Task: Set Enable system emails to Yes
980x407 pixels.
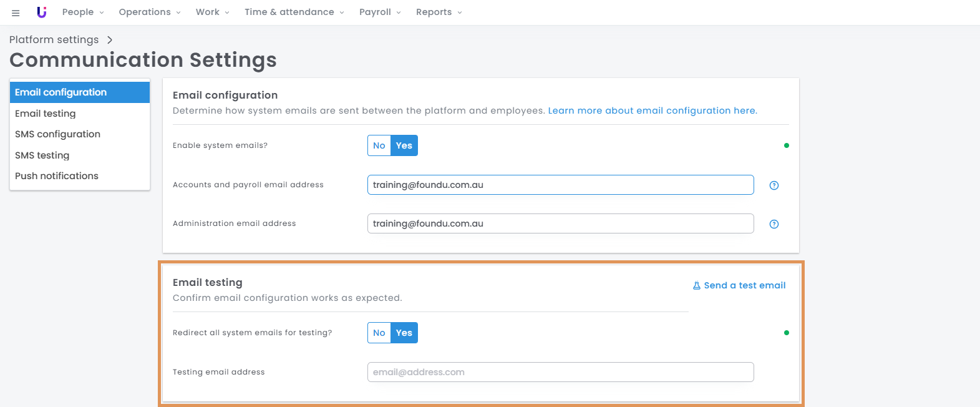Action: click(x=404, y=145)
